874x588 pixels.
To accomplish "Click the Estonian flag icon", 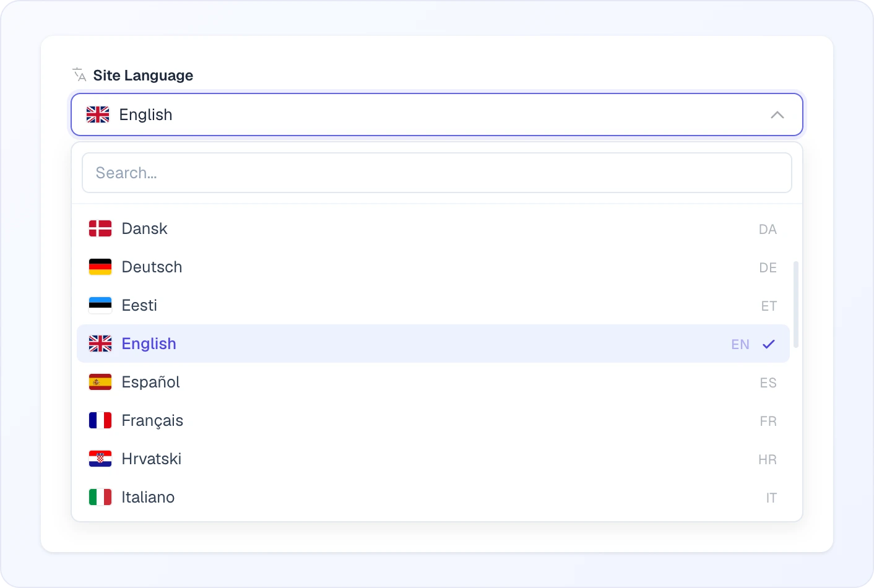I will click(100, 306).
